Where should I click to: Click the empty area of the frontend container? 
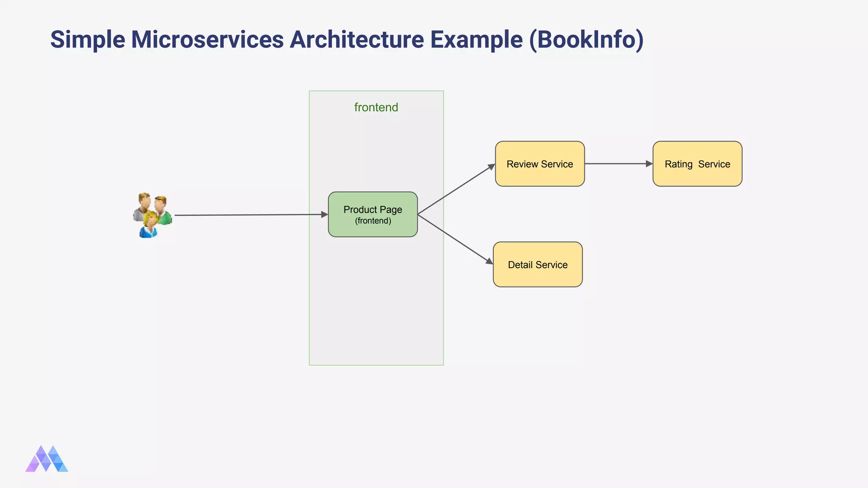click(x=376, y=305)
